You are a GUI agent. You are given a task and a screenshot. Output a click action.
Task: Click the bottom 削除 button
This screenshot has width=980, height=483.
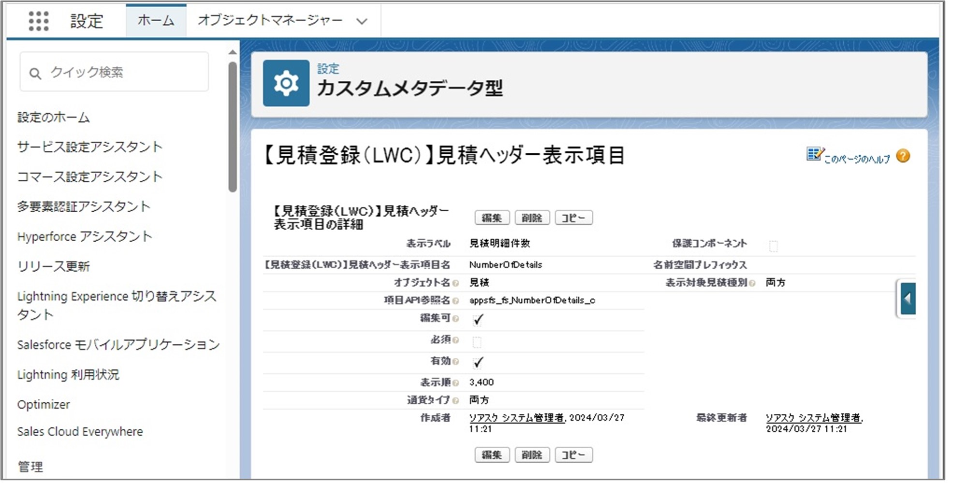point(532,455)
